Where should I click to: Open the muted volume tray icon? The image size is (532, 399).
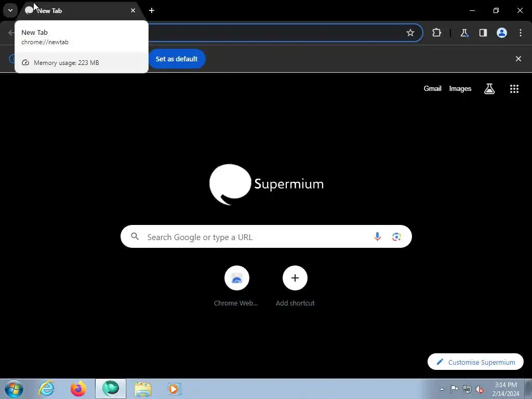coord(480,389)
